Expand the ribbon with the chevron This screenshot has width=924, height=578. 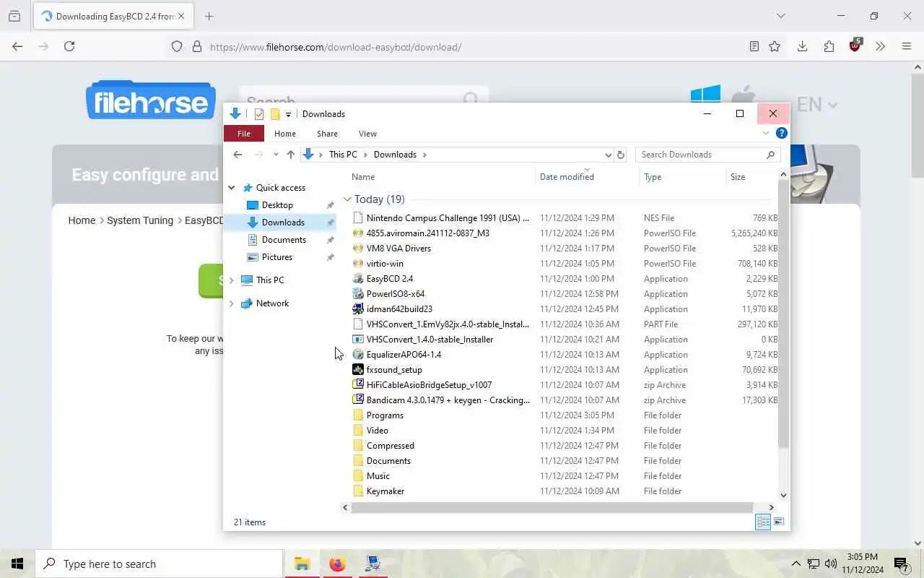(x=766, y=134)
